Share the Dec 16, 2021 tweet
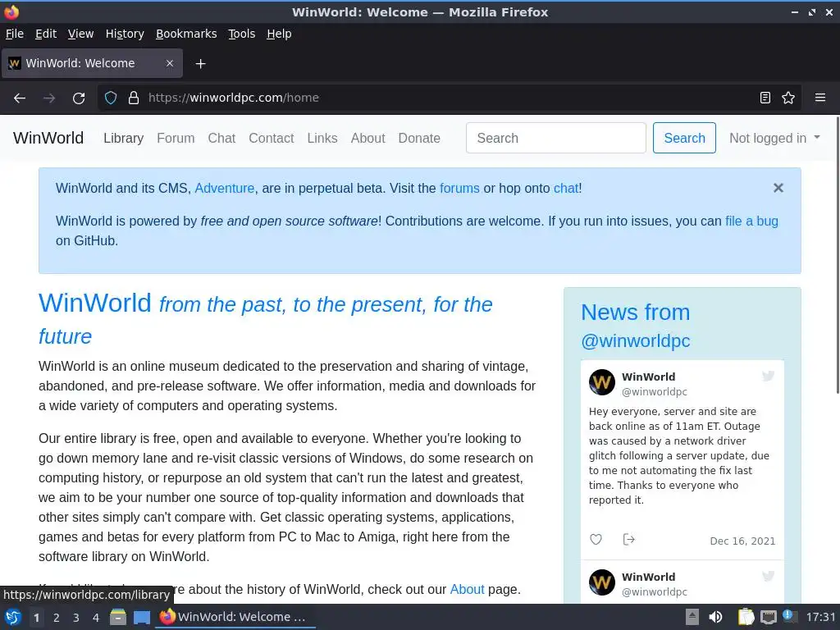The height and width of the screenshot is (630, 840). [x=629, y=540]
